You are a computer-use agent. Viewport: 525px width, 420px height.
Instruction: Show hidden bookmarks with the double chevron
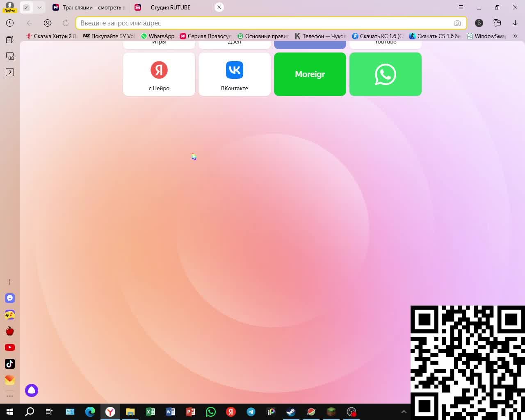tap(515, 36)
